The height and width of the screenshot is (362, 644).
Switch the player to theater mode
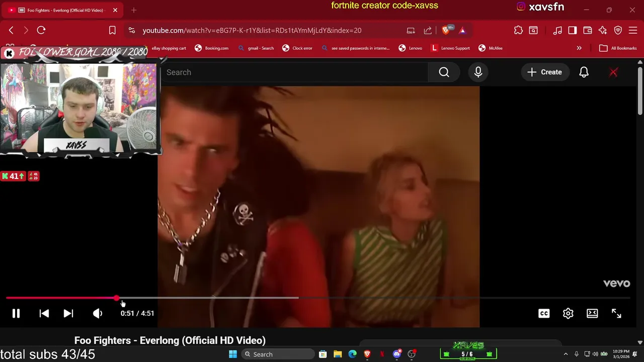coord(592,313)
